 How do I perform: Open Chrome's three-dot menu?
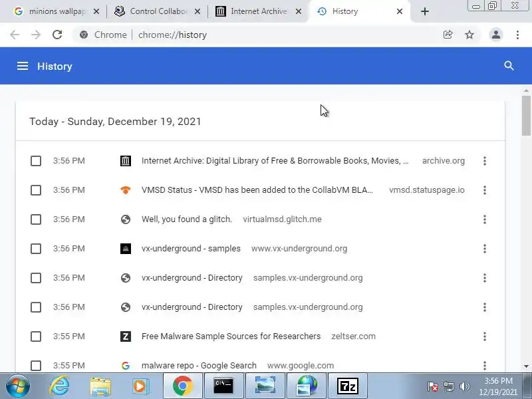[517, 35]
